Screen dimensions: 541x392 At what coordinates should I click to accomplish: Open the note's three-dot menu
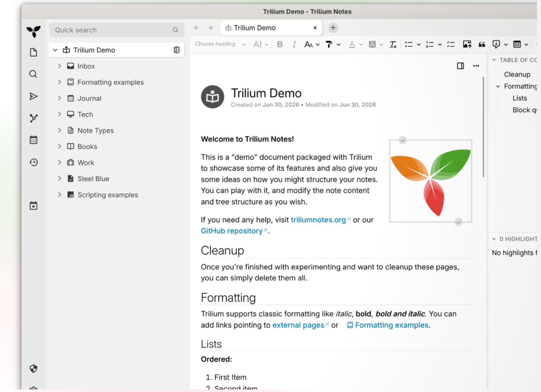pyautogui.click(x=476, y=66)
